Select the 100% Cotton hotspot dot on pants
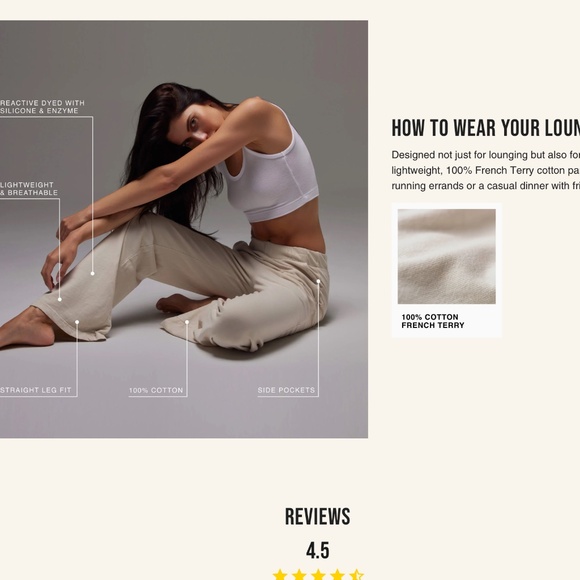 187,322
